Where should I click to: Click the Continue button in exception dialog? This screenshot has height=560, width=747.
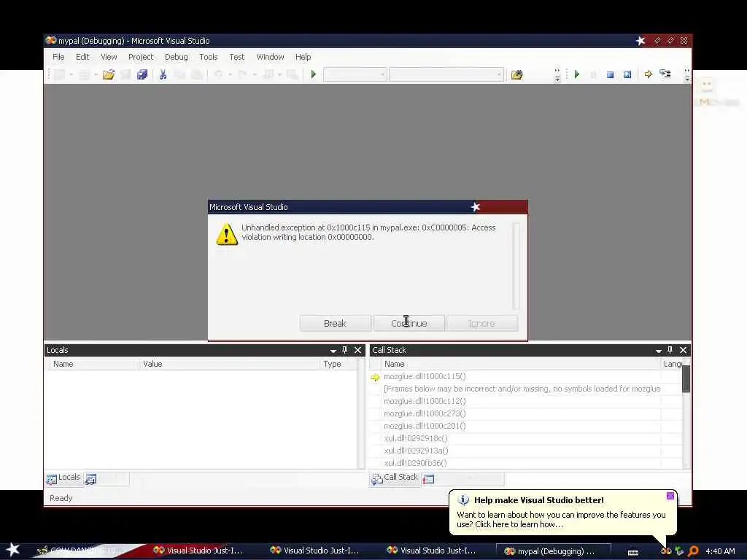click(x=409, y=323)
